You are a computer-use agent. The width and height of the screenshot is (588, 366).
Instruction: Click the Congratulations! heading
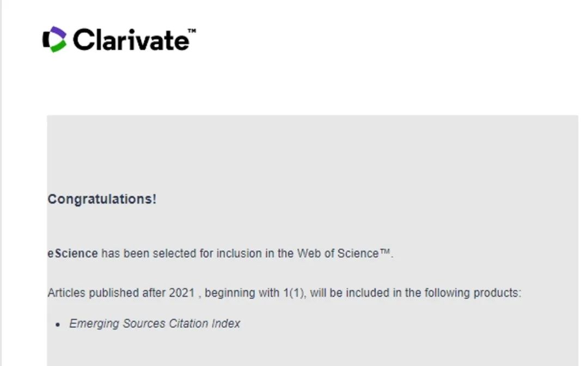click(x=102, y=199)
